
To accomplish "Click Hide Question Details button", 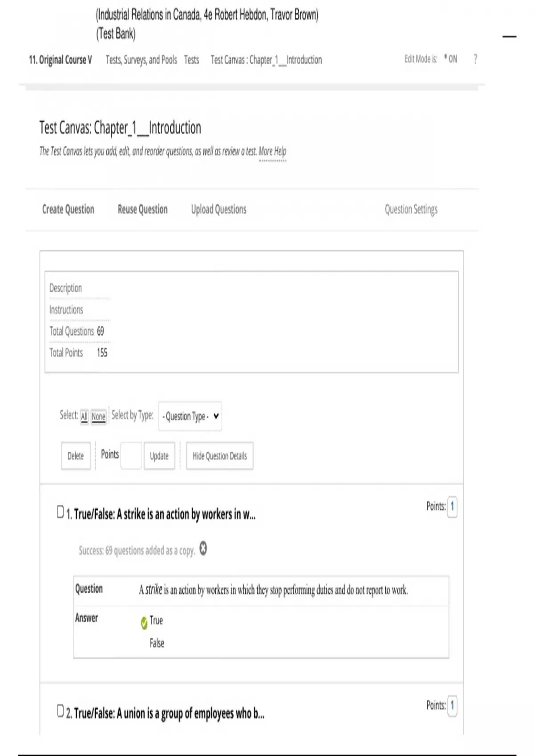I will click(219, 456).
